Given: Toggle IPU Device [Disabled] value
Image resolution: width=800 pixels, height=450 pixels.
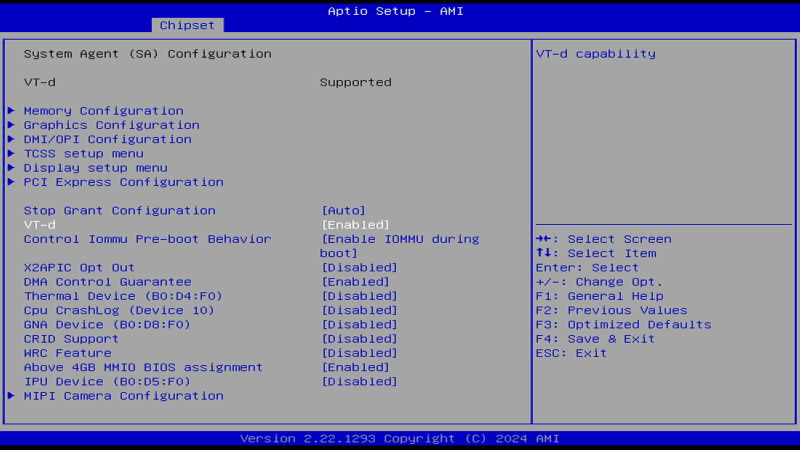Looking at the screenshot, I should tap(359, 382).
